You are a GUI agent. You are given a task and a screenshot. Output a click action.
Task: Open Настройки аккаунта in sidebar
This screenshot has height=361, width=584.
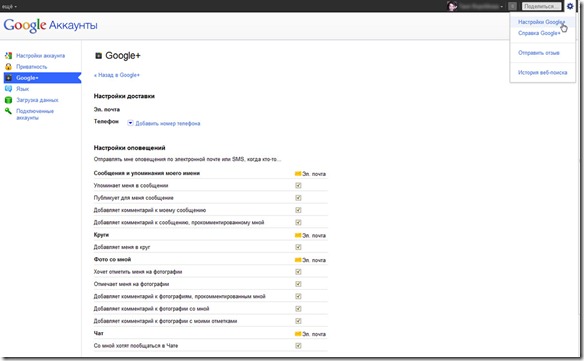40,56
